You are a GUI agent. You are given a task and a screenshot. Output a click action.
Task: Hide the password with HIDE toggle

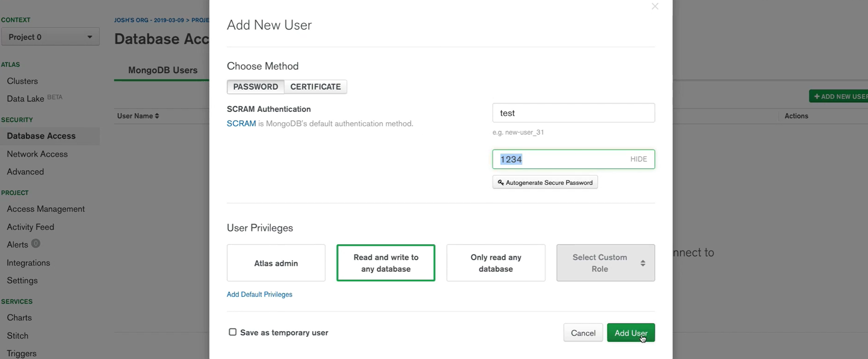[638, 159]
